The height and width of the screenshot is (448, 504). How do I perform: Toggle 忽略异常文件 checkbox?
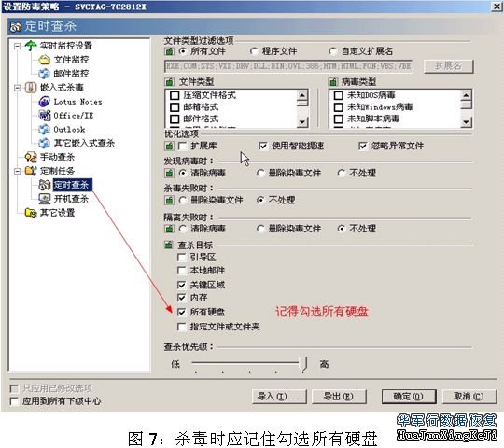(363, 146)
